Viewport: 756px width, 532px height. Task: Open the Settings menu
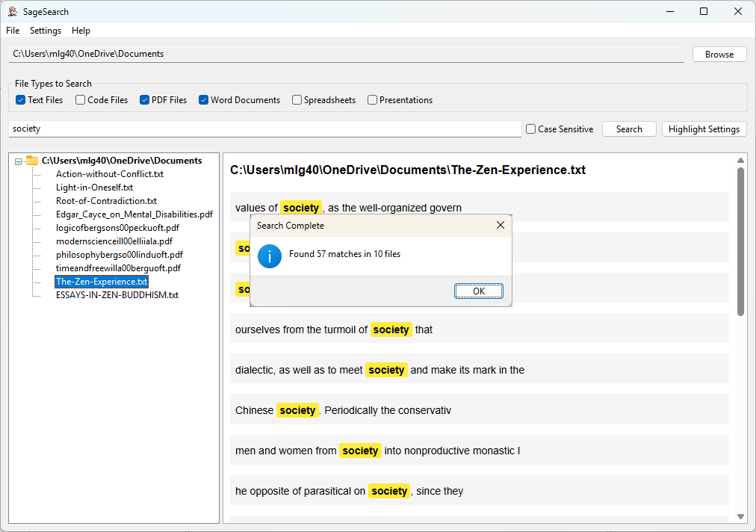coord(46,31)
